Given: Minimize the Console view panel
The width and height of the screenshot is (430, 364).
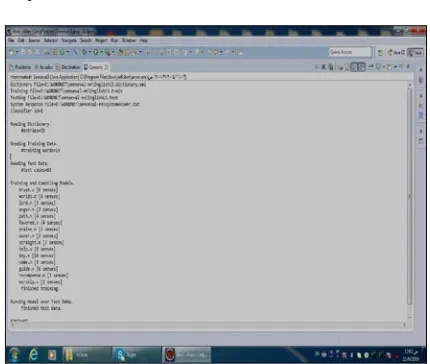Looking at the screenshot, I should pyautogui.click(x=401, y=67).
